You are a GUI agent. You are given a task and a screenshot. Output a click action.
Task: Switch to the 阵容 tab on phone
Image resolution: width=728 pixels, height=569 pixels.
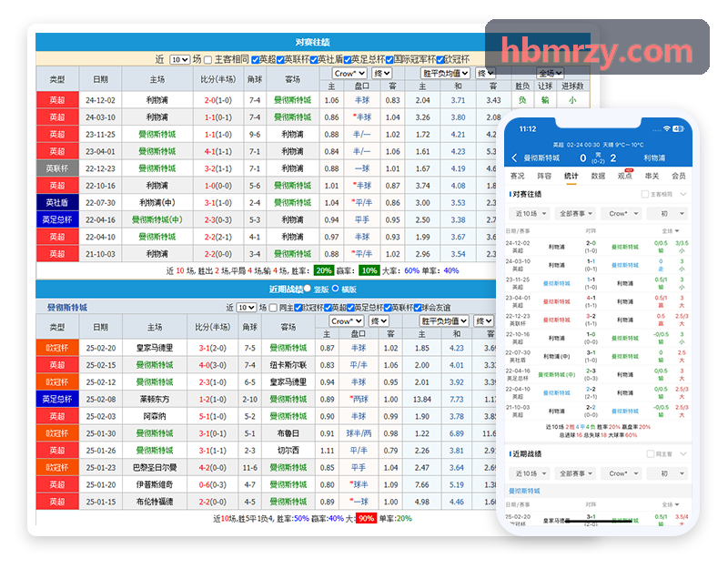pyautogui.click(x=544, y=176)
